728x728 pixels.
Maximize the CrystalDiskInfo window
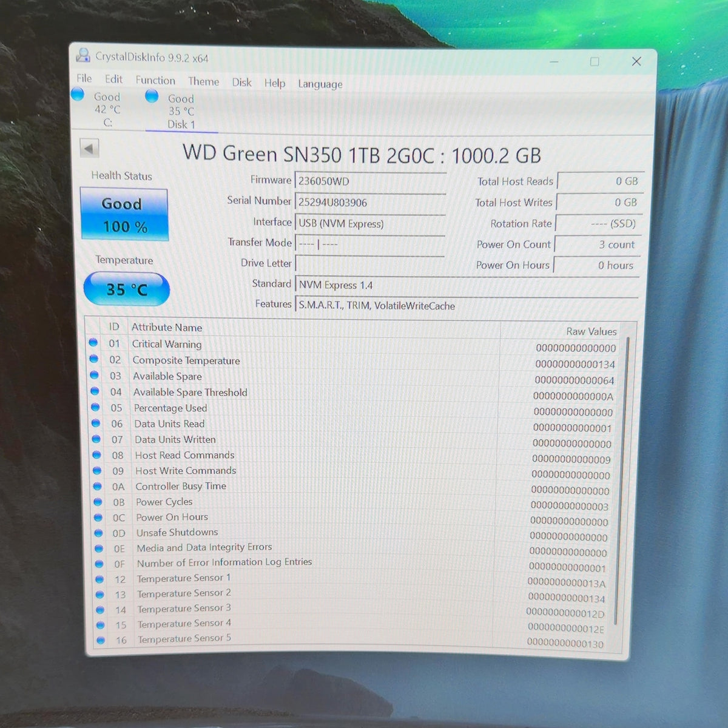[595, 61]
